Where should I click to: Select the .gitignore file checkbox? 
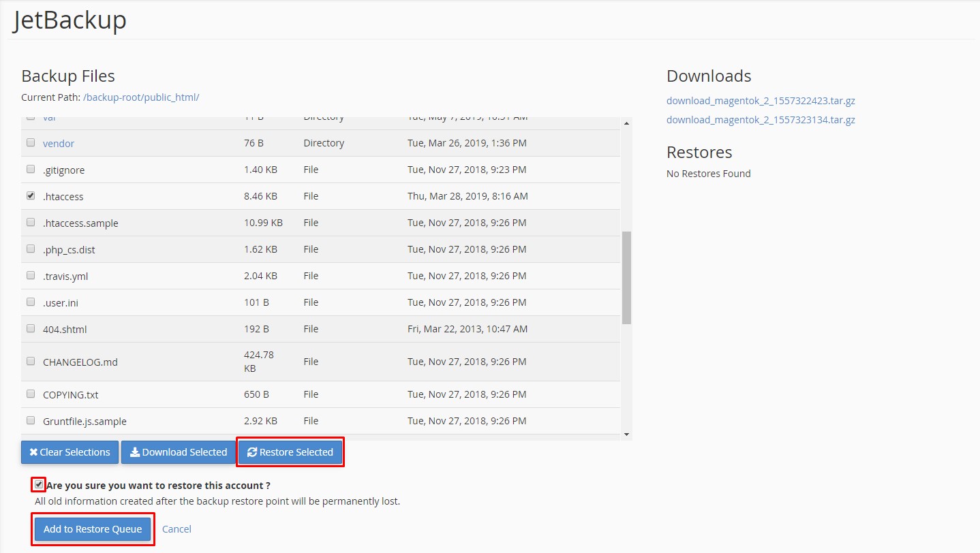[x=31, y=169]
